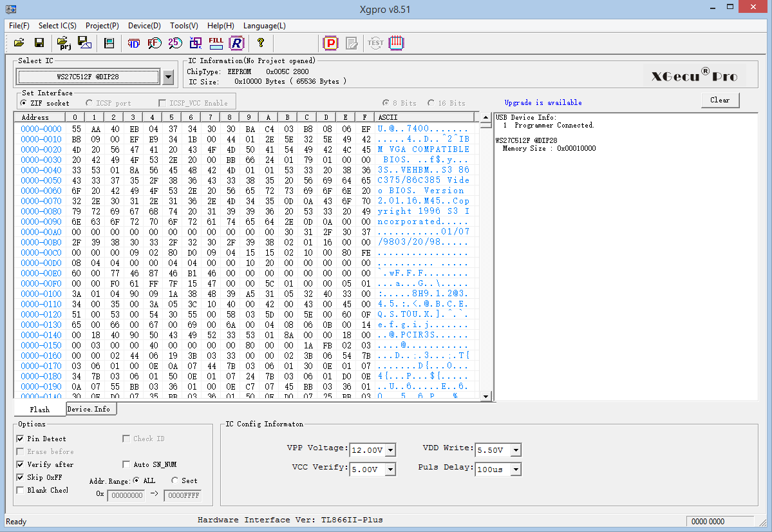
Task: Enable Blank Check option
Action: click(x=42, y=489)
